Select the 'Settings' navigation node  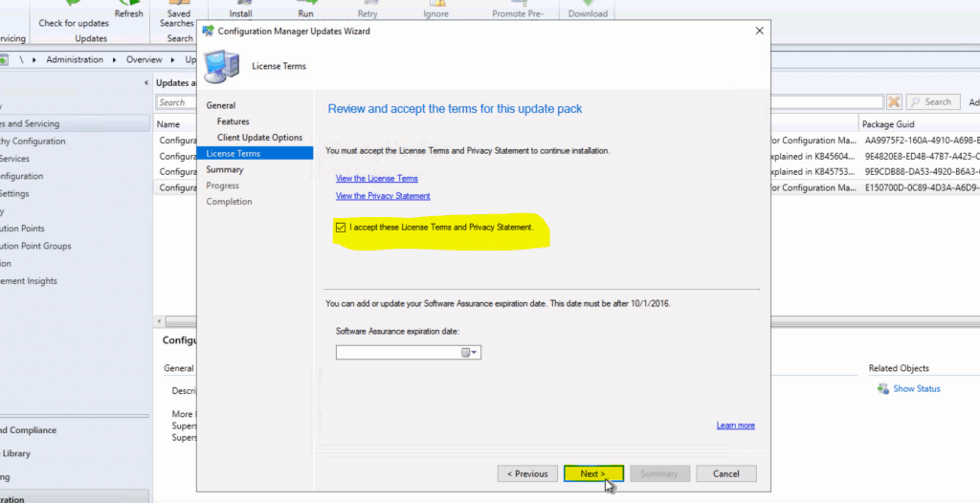pos(15,194)
